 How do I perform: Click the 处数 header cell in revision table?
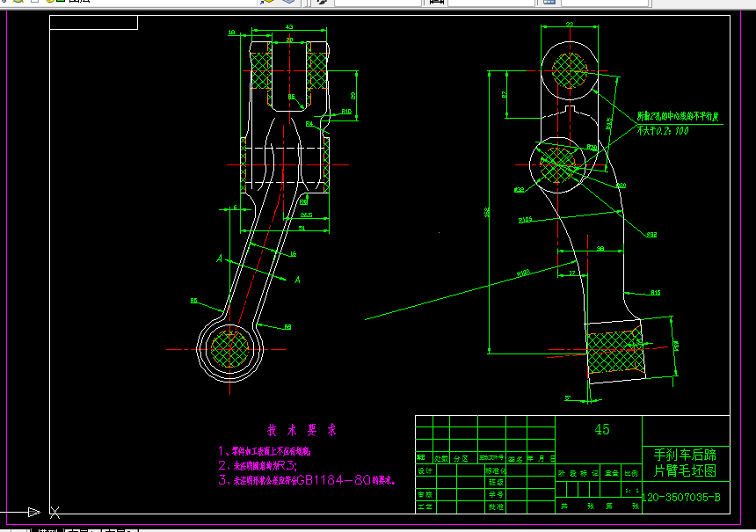tap(441, 458)
